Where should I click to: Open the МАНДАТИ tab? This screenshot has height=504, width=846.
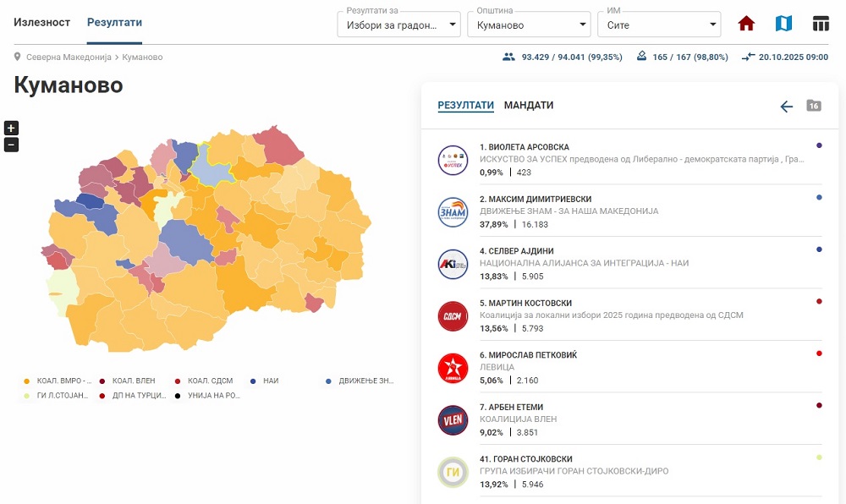click(529, 106)
